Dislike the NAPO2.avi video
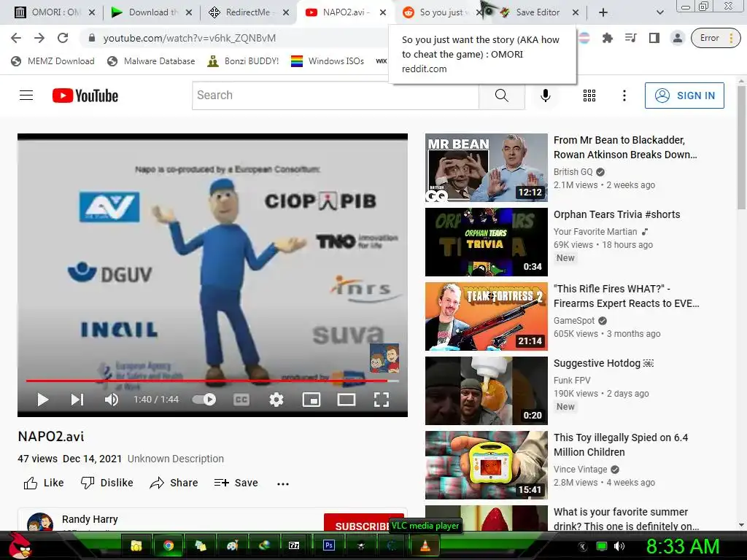747x560 pixels. point(107,483)
